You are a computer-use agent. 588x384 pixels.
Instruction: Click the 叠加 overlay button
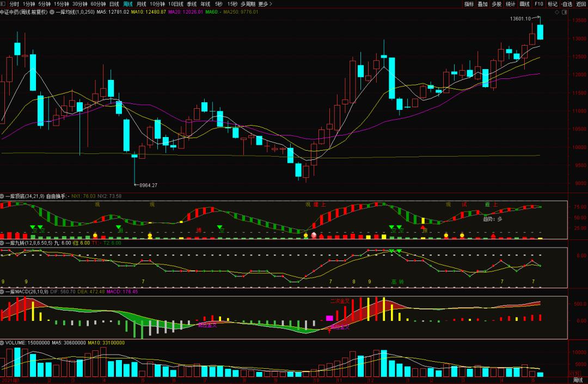(x=482, y=4)
